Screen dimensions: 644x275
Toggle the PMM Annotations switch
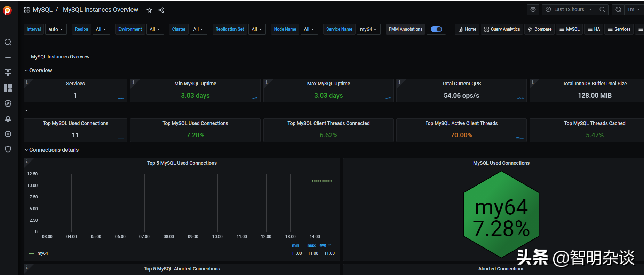pyautogui.click(x=436, y=29)
